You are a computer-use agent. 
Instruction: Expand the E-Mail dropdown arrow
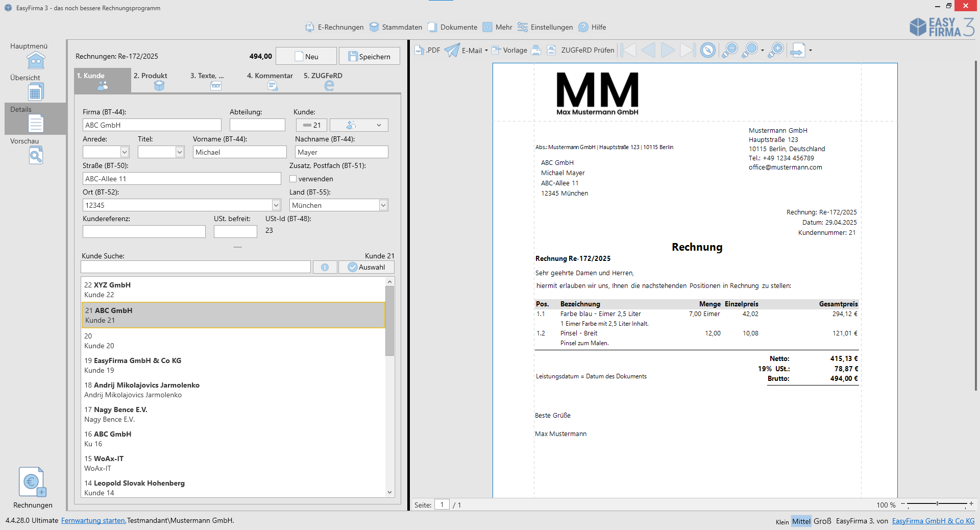[x=486, y=50]
